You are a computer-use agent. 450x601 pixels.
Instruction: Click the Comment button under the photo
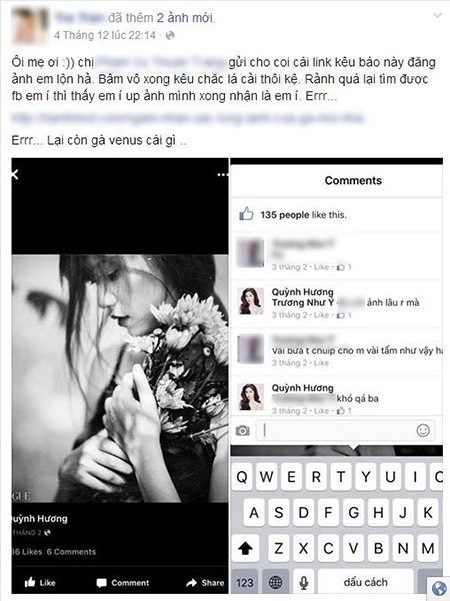pyautogui.click(x=123, y=583)
